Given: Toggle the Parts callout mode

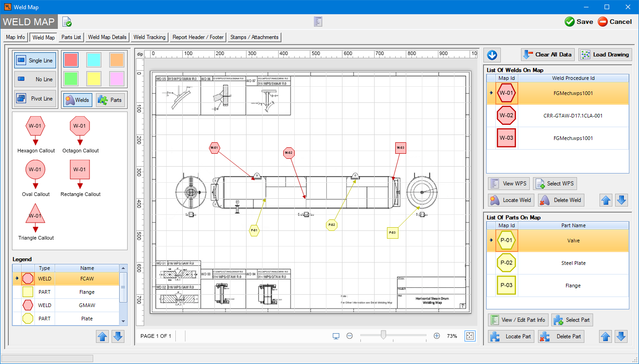Looking at the screenshot, I should point(111,100).
